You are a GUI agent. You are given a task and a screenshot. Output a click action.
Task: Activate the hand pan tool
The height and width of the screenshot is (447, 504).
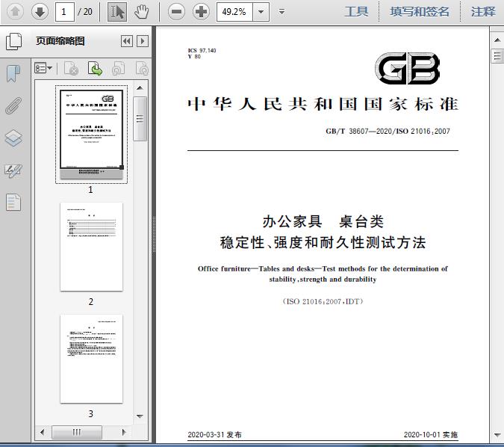[x=141, y=12]
